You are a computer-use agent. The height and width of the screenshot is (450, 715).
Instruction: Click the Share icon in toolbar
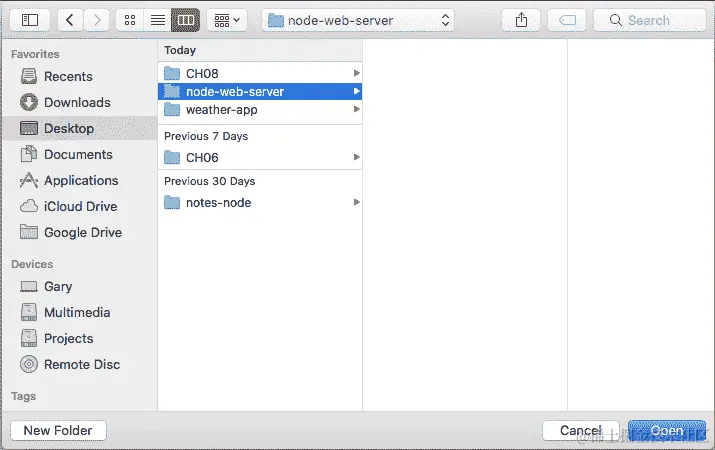(521, 20)
